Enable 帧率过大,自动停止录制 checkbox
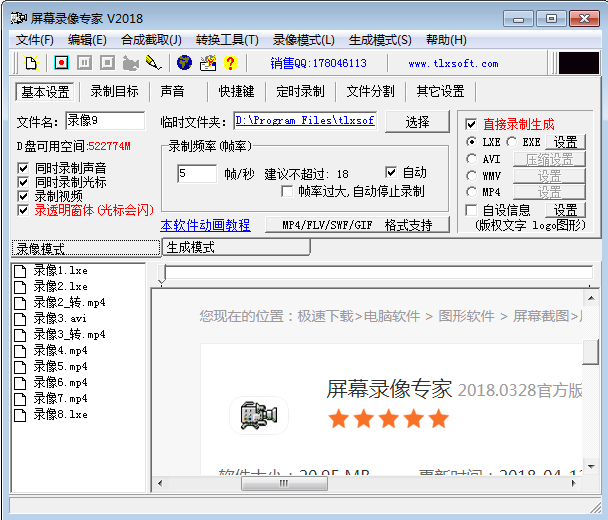The height and width of the screenshot is (520, 608). 287,192
